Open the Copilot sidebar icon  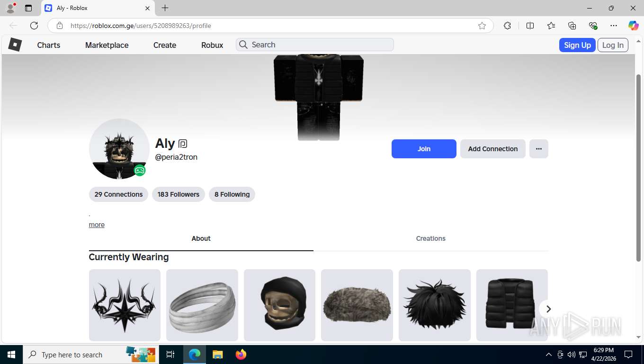point(634,26)
